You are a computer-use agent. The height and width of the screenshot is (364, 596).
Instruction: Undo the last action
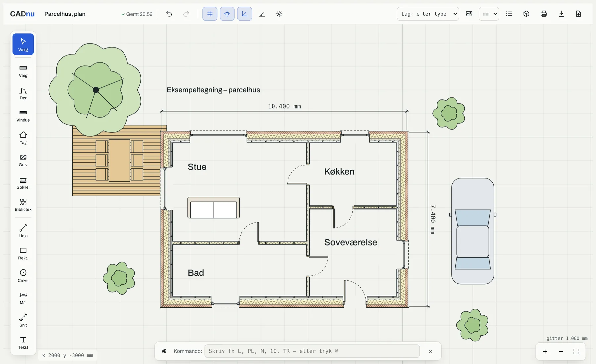point(169,14)
